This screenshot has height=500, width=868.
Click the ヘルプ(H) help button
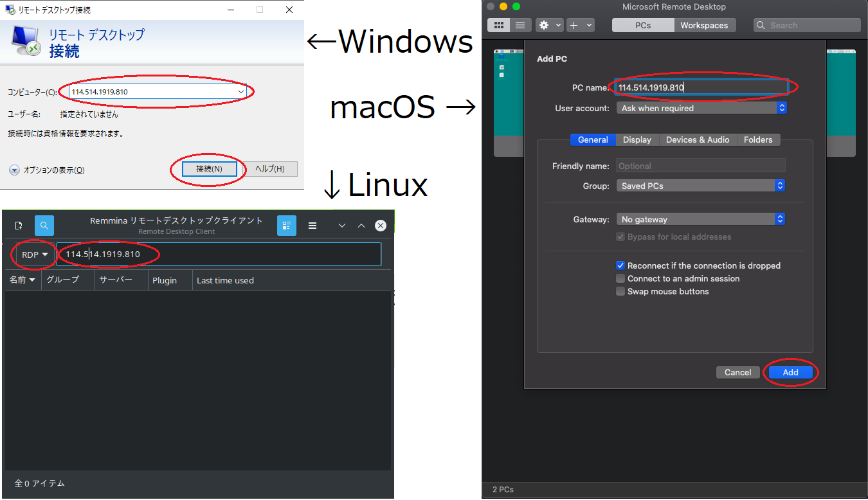click(269, 169)
